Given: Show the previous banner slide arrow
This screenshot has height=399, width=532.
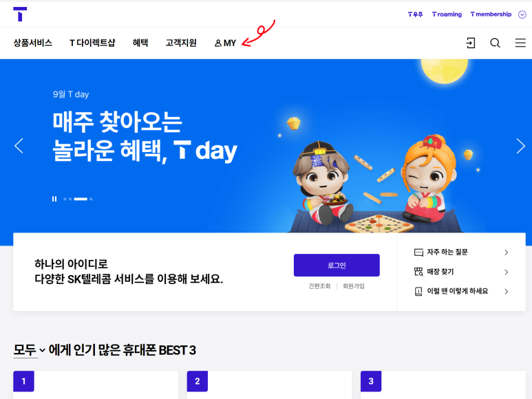Looking at the screenshot, I should [19, 146].
